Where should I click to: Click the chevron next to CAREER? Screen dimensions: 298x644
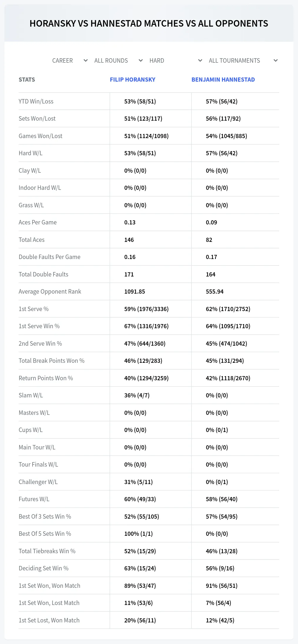(x=86, y=61)
